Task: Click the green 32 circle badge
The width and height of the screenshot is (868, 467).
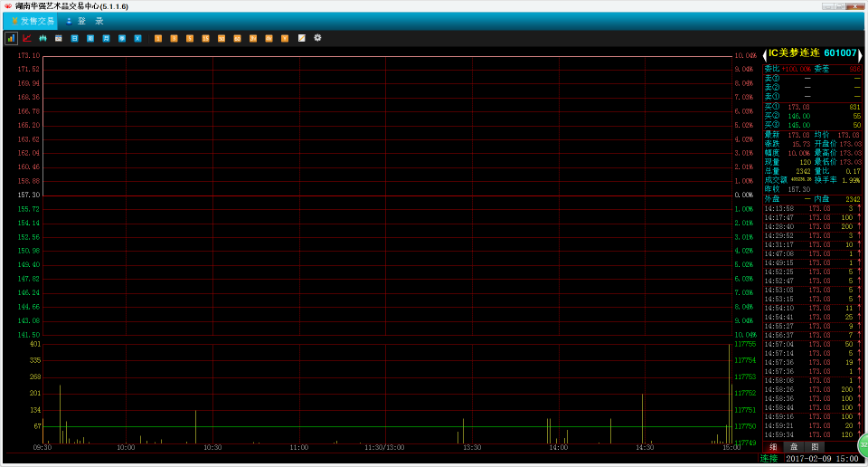Action: (x=863, y=445)
